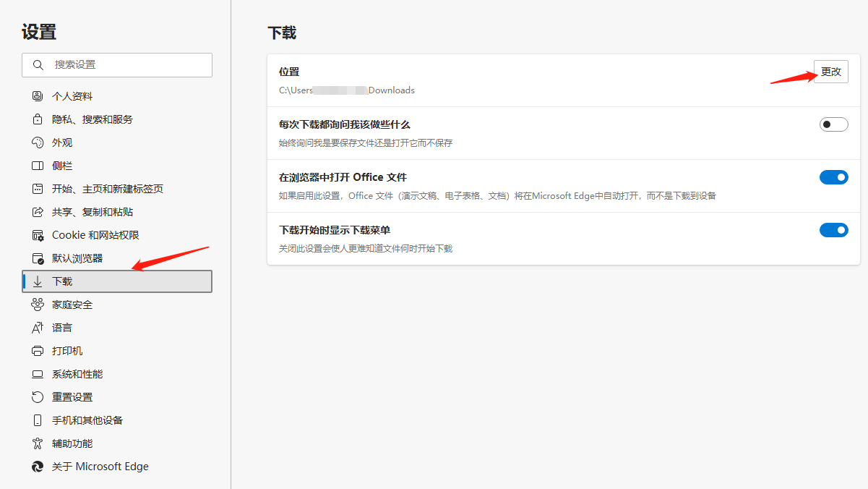Screen dimensions: 868x489
Task: Enable 每次下载都询问我该做些什么
Action: click(833, 124)
